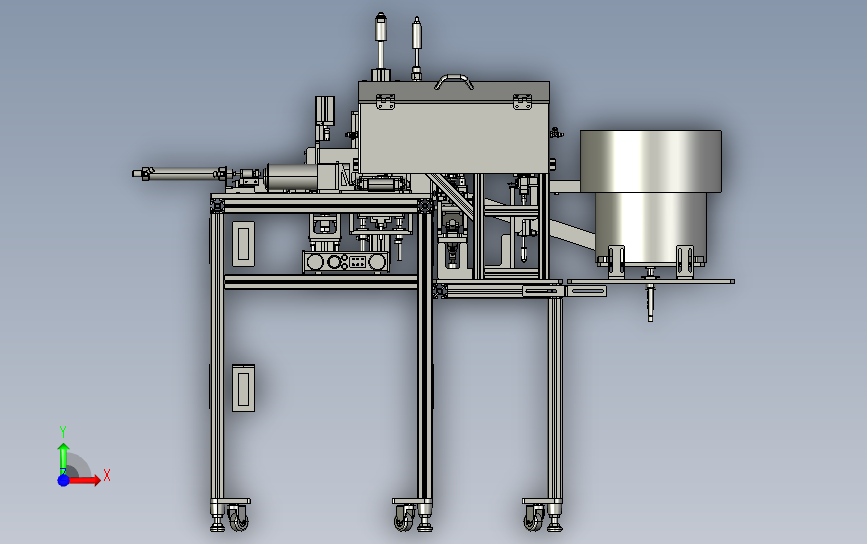
Task: Click the red X axis arrow of the triad
Action: click(86, 480)
